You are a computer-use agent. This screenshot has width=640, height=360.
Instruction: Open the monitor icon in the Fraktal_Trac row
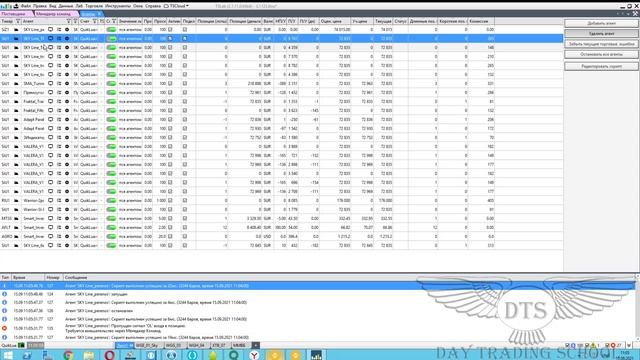point(51,102)
